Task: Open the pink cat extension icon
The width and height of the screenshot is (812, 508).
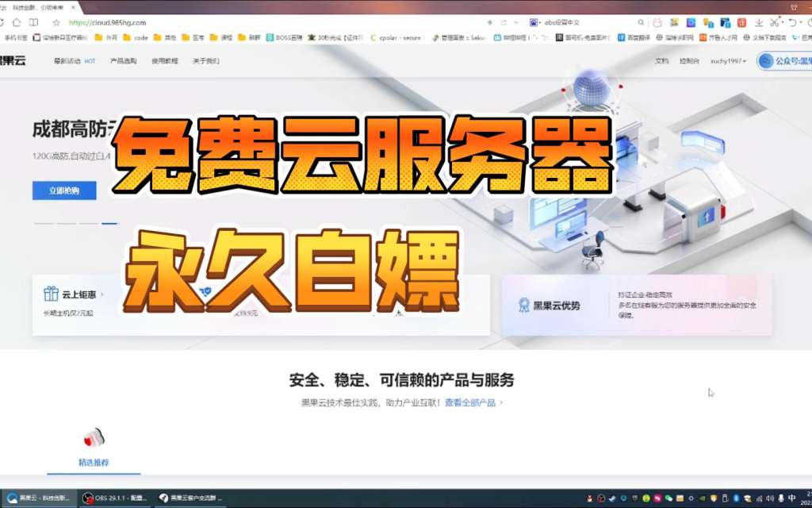Action: click(x=657, y=22)
